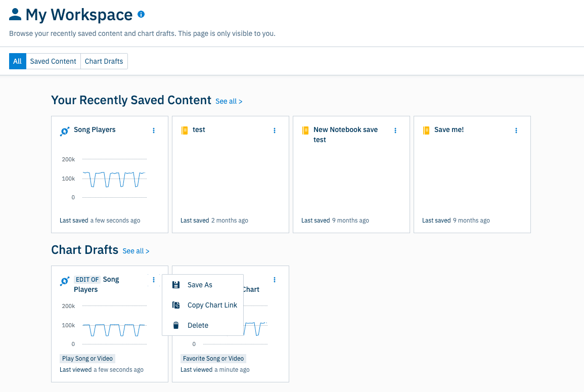Click the notebook icon on test card

[x=185, y=130]
